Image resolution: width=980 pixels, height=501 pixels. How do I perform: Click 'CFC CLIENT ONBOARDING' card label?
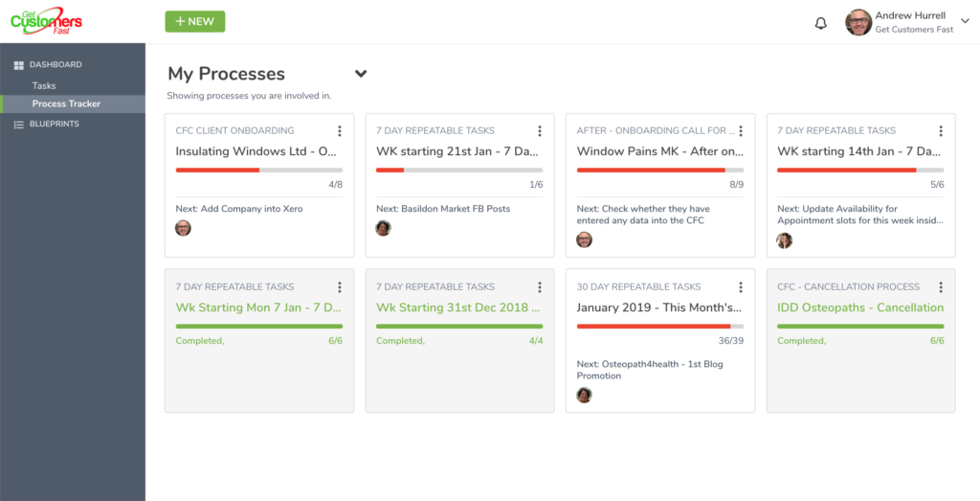point(235,130)
